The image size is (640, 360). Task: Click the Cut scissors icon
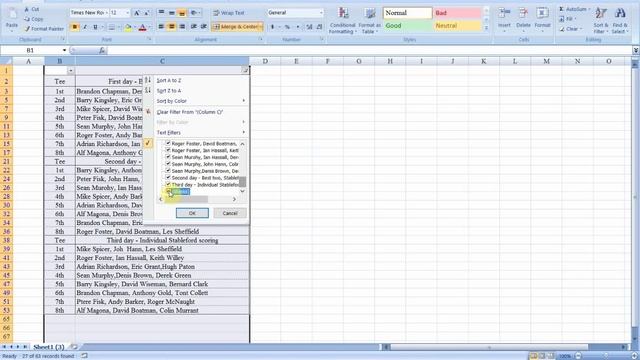(27, 9)
